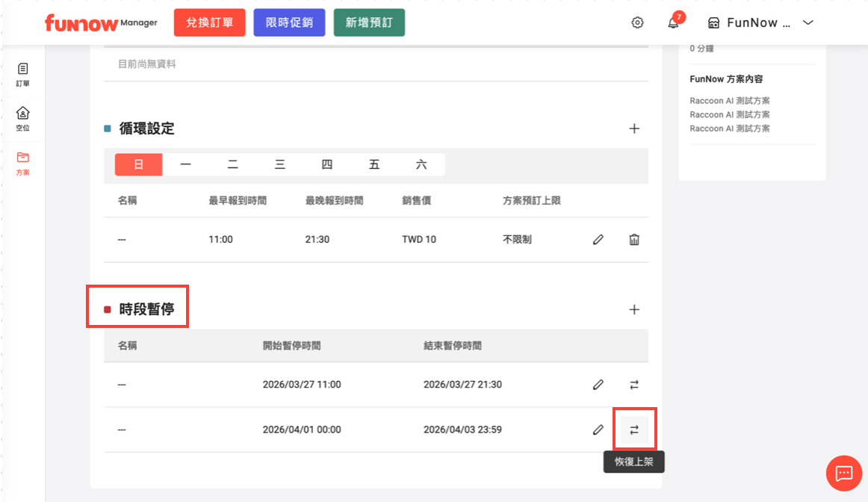Click the 新增預訂 button
This screenshot has height=502, width=868.
[x=369, y=22]
